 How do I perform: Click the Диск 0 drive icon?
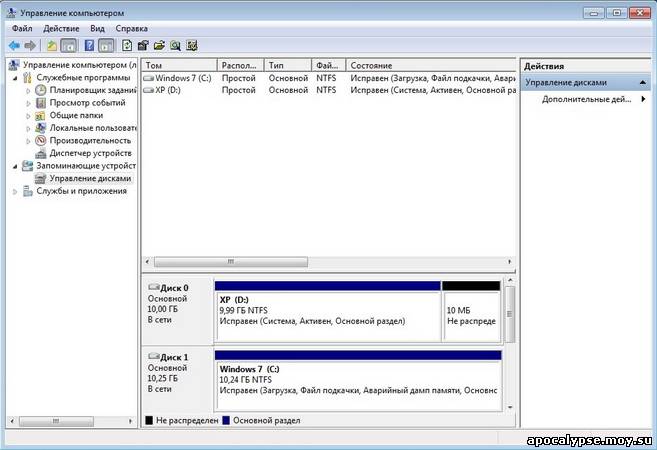(154, 287)
